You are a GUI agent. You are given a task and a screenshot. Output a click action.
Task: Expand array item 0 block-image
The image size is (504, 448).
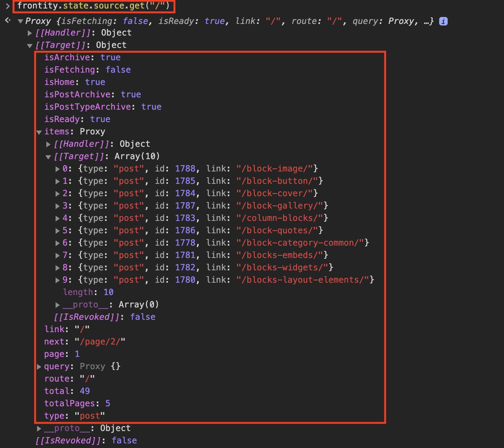pyautogui.click(x=58, y=169)
